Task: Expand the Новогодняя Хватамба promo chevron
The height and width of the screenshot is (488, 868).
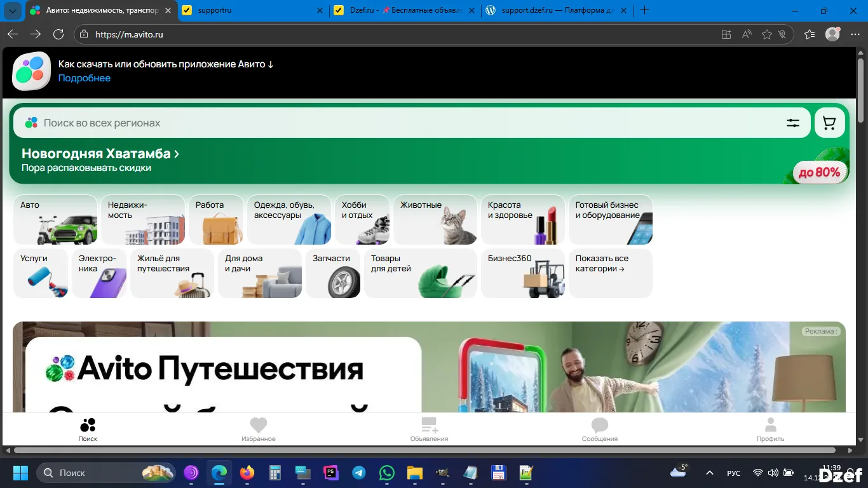Action: 177,153
